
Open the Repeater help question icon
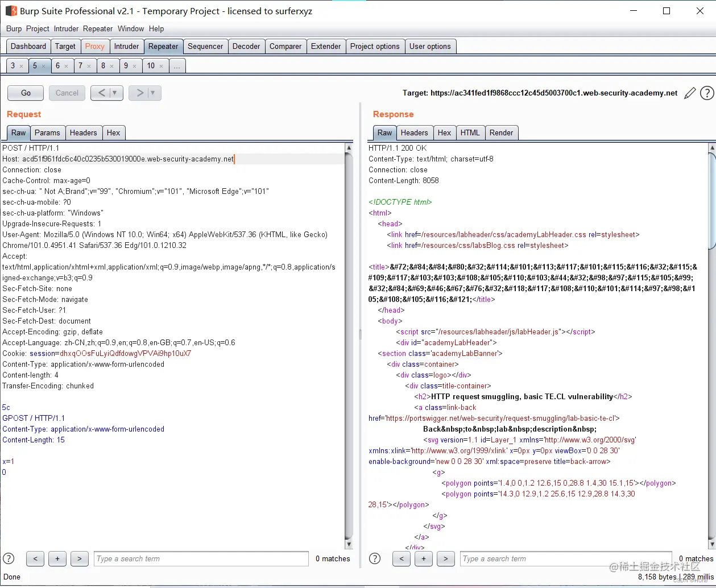[707, 93]
